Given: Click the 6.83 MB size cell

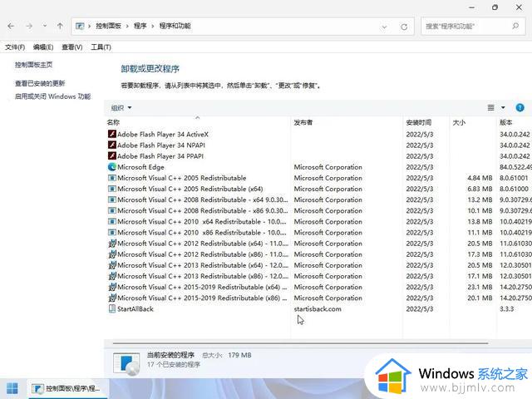Looking at the screenshot, I should [x=480, y=189].
